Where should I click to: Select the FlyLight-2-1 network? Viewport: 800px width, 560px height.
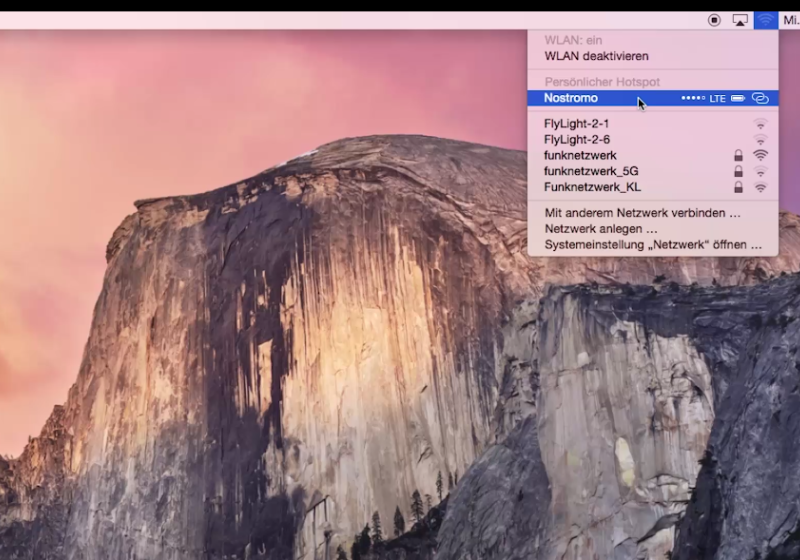(576, 124)
